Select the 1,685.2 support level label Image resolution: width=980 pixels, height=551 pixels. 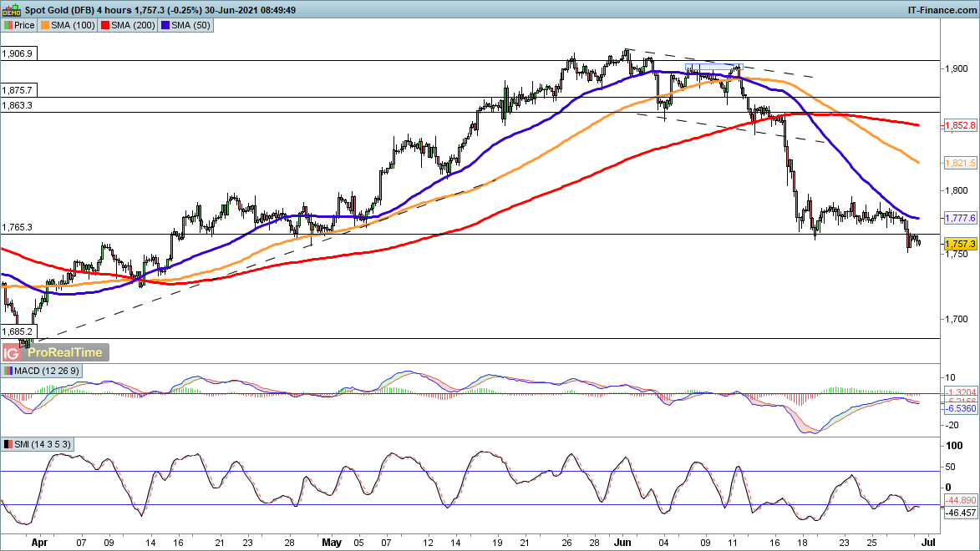(x=18, y=331)
